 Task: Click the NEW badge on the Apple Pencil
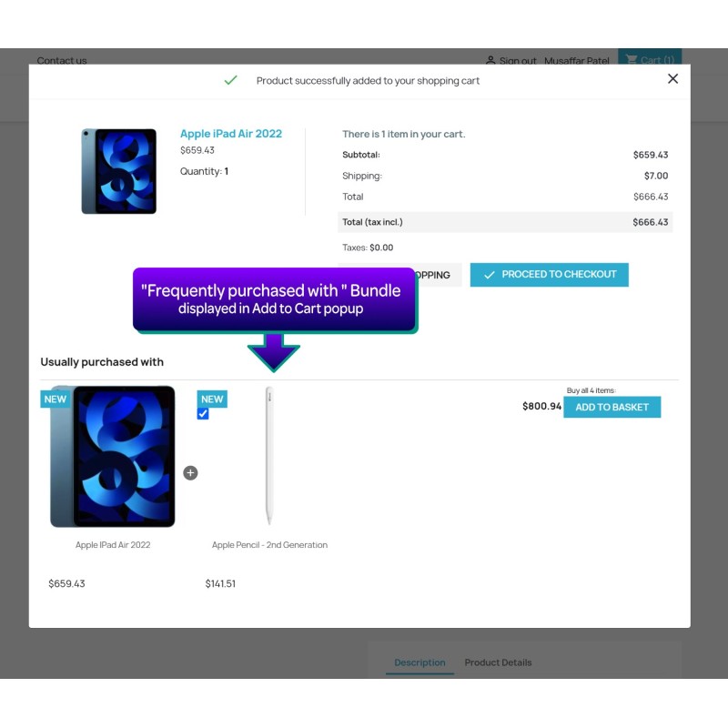(212, 399)
